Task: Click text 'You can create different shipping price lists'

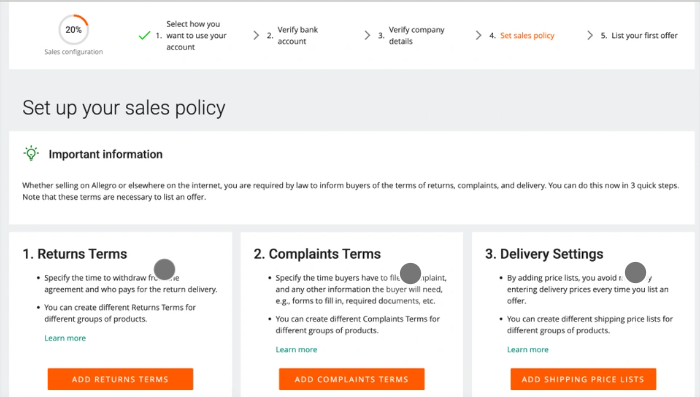Action: pyautogui.click(x=584, y=319)
